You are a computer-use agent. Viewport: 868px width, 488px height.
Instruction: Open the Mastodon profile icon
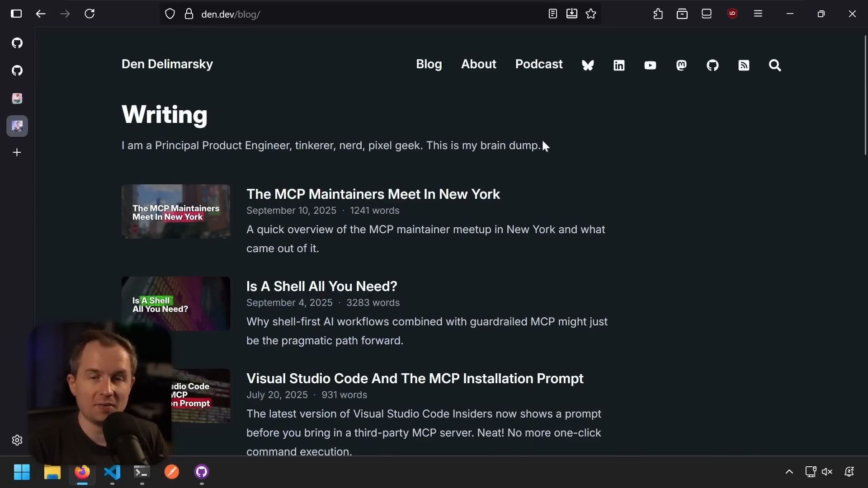[x=681, y=66]
